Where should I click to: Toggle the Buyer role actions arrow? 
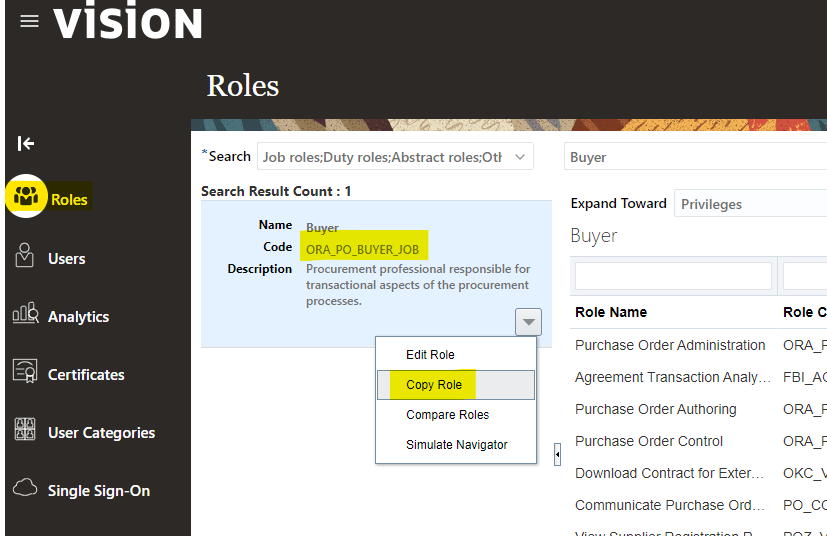point(529,321)
